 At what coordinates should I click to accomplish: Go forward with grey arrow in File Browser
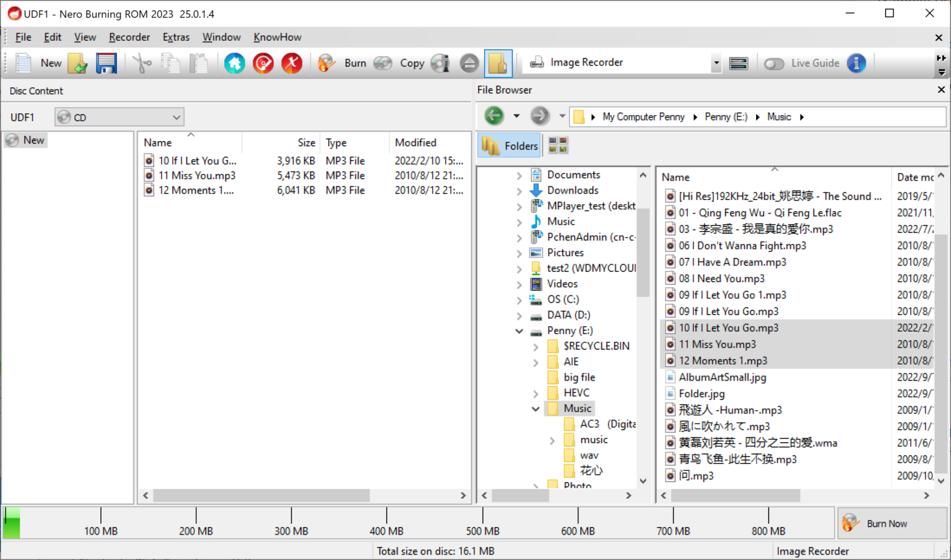tap(540, 116)
